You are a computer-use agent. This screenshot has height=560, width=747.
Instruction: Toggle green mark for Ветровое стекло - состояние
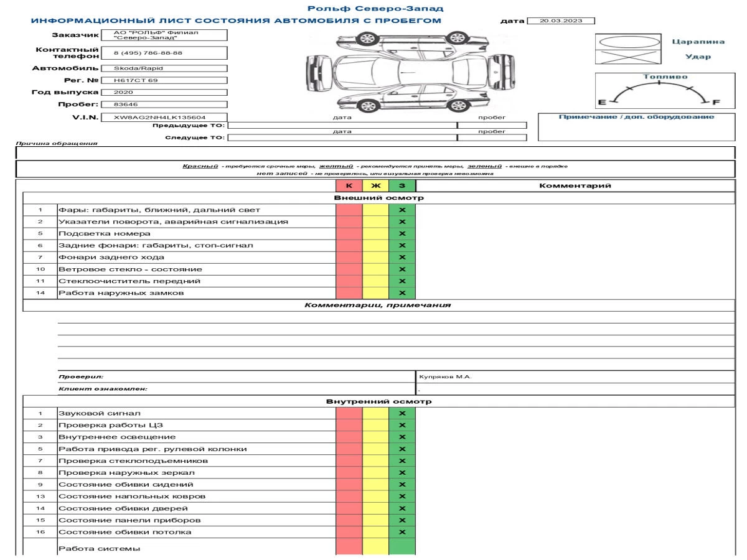402,269
